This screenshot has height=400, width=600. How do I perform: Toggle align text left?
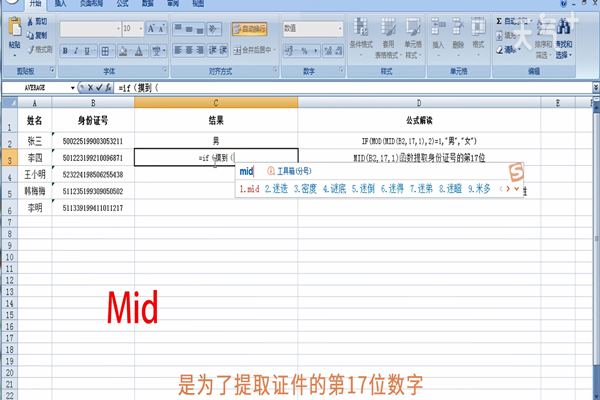click(178, 50)
